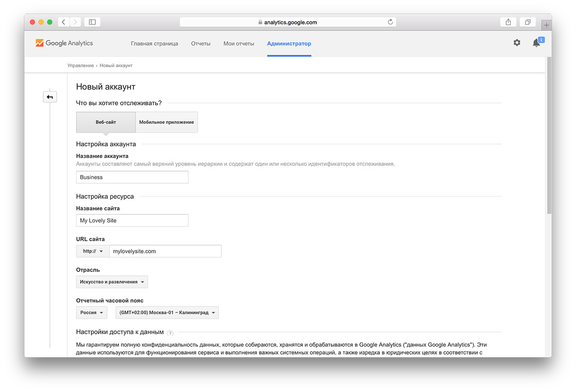The height and width of the screenshot is (392, 576).
Task: Click Safari Share icon
Action: (508, 22)
